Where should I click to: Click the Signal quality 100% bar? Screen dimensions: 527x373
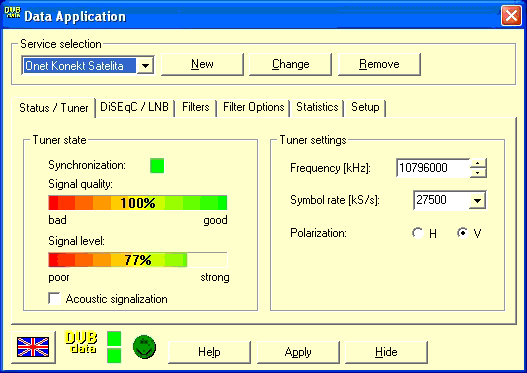[138, 203]
